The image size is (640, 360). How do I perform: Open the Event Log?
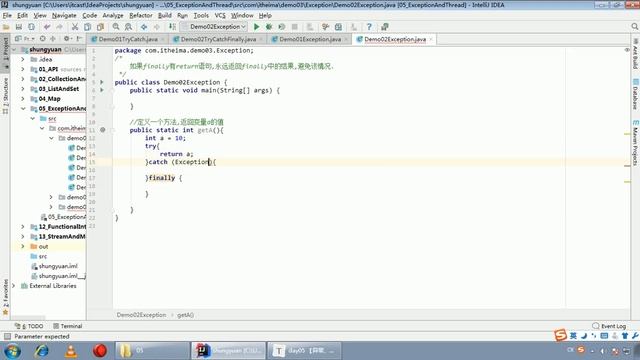click(609, 326)
